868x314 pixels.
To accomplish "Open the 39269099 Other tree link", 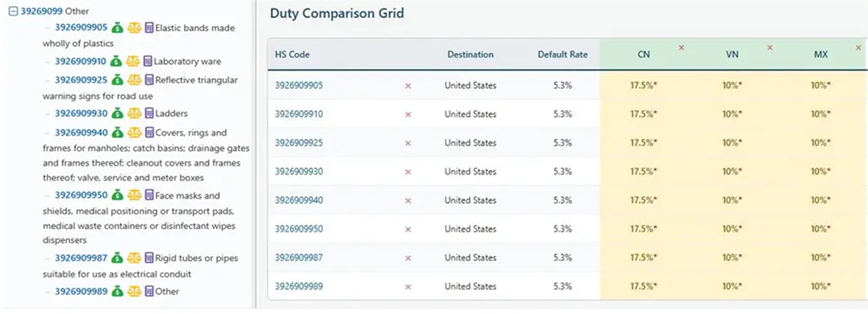I will click(41, 11).
